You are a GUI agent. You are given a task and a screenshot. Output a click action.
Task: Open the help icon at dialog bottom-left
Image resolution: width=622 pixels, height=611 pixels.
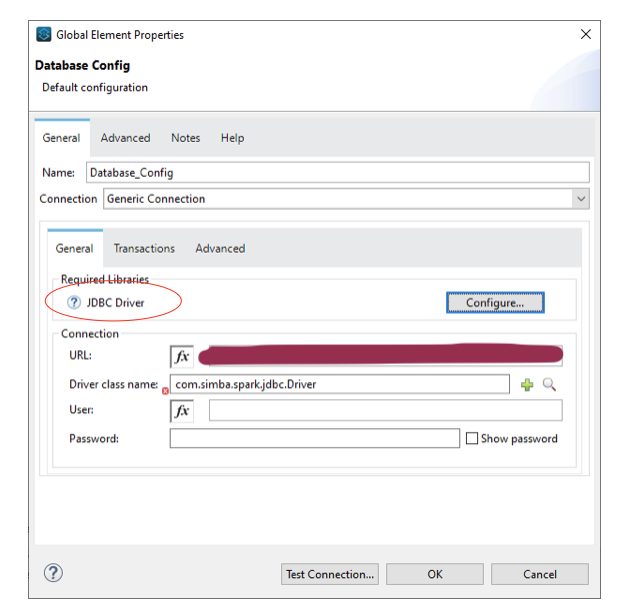click(x=54, y=573)
